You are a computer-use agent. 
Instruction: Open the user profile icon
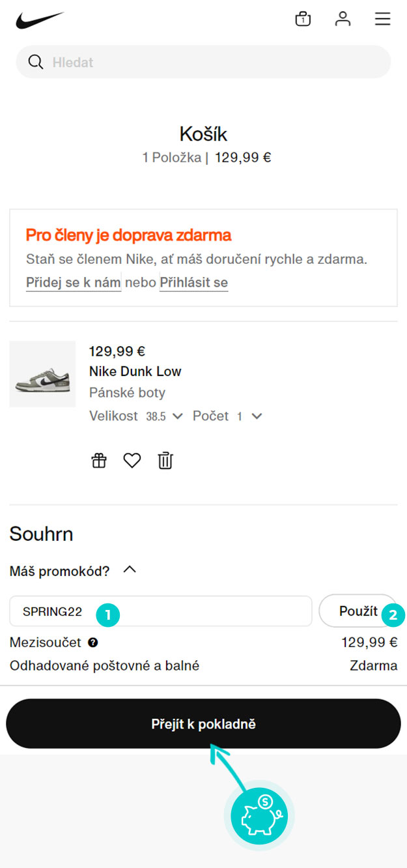click(343, 19)
